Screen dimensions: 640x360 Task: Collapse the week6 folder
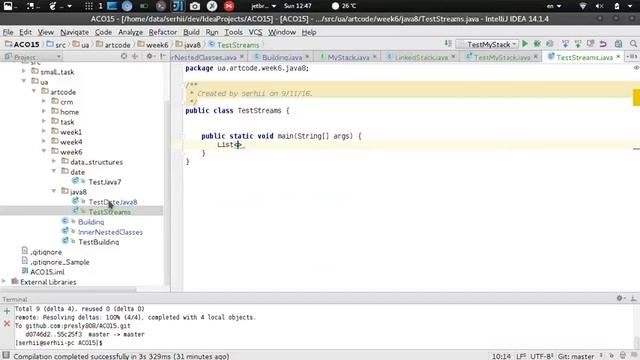[44, 151]
